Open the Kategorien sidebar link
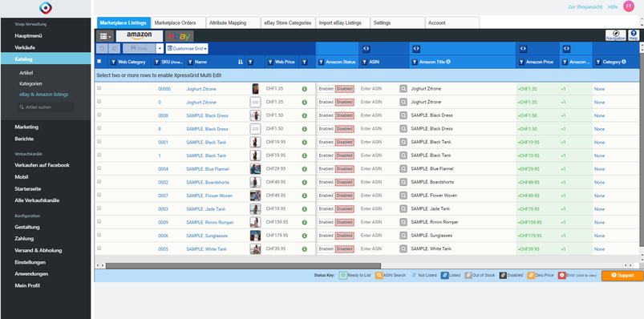The image size is (644, 319). click(30, 83)
